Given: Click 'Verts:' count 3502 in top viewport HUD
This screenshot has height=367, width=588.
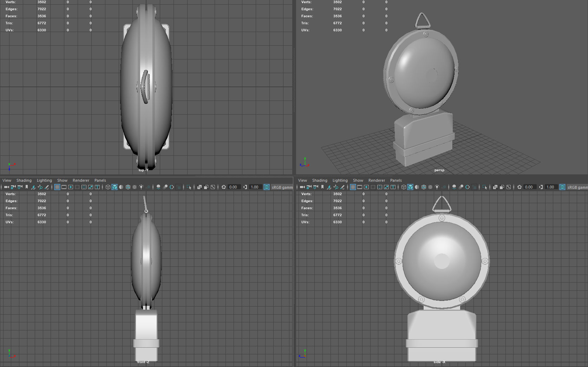Looking at the screenshot, I should (x=42, y=2).
